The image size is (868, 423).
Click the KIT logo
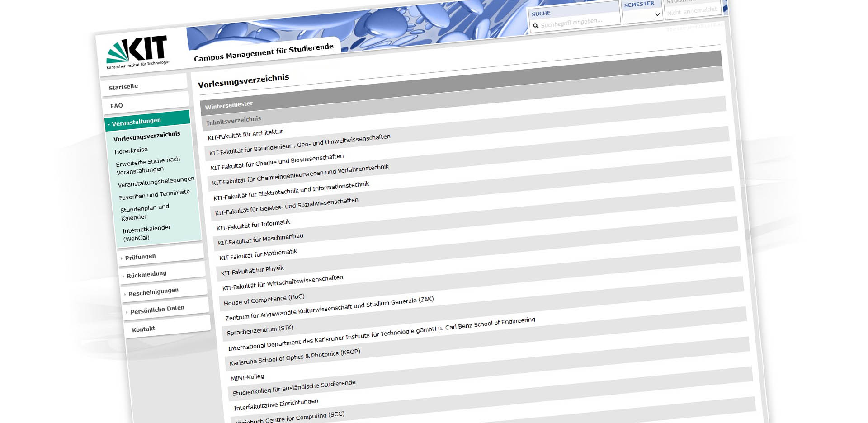click(x=137, y=52)
